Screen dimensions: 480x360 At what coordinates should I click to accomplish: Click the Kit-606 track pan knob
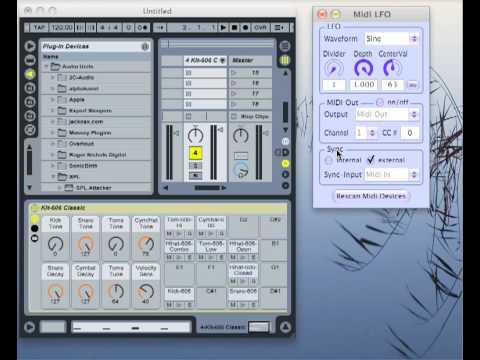pyautogui.click(x=195, y=136)
